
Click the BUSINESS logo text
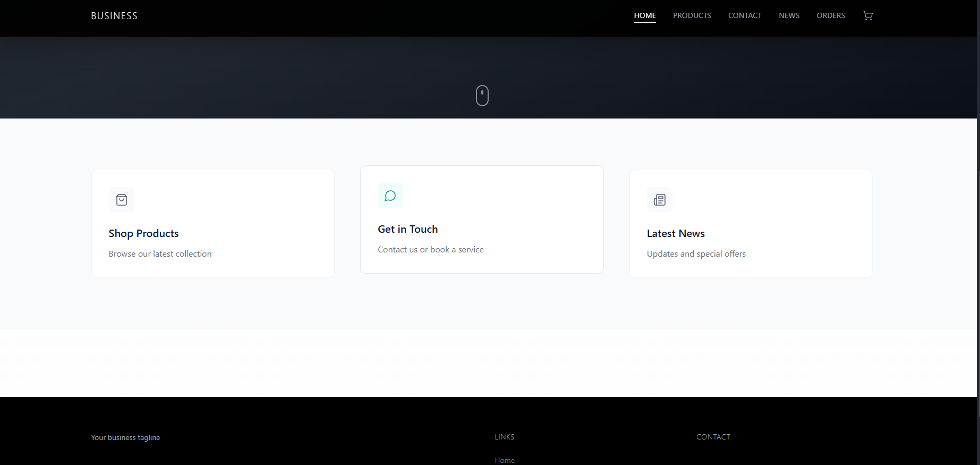tap(114, 16)
